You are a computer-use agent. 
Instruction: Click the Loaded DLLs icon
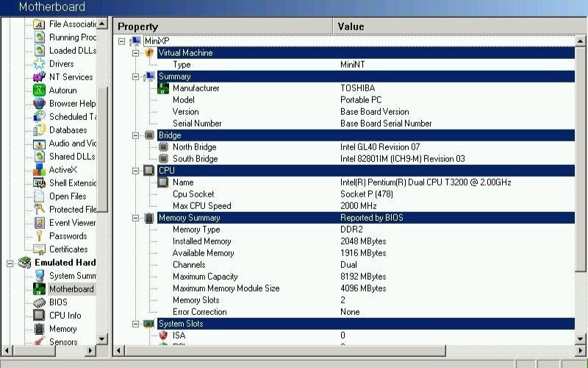pyautogui.click(x=39, y=50)
